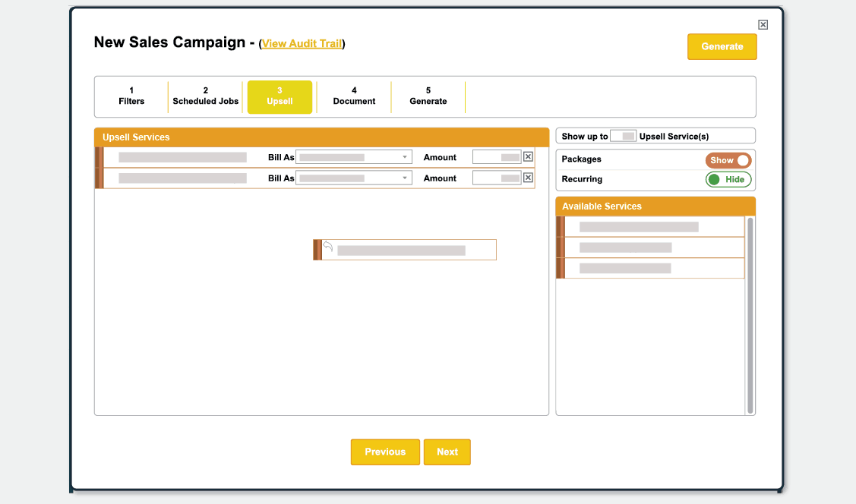Grab the third available service's drag handle
Viewport: 856px width, 504px height.
[560, 269]
